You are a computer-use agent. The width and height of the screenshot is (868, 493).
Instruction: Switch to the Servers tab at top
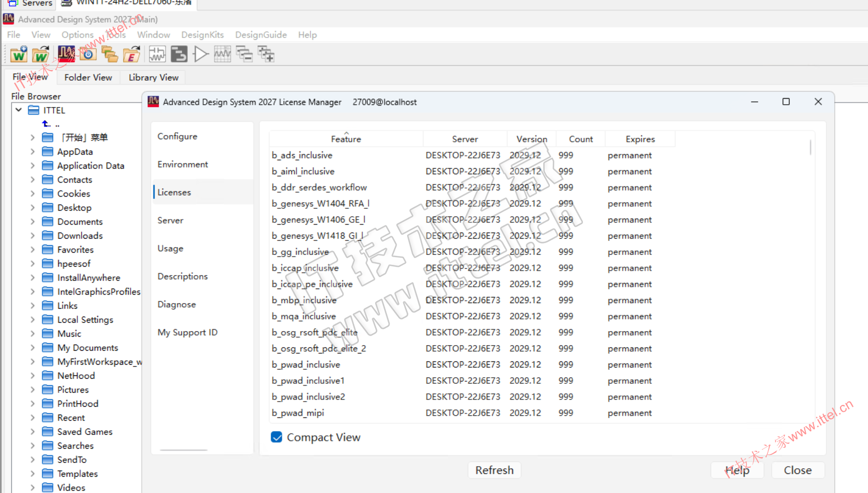coord(31,4)
